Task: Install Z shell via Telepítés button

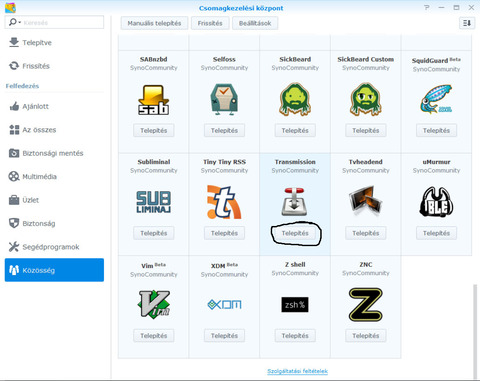Action: pyautogui.click(x=295, y=336)
